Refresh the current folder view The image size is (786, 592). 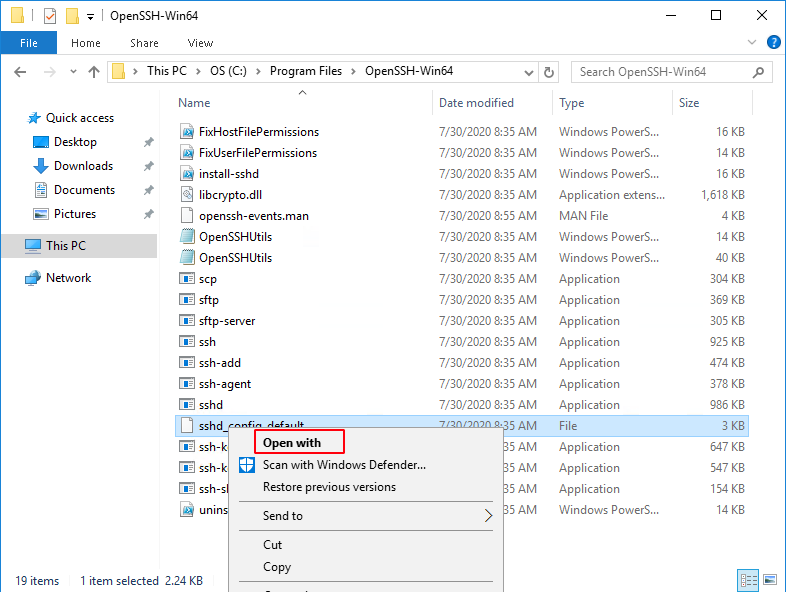[x=548, y=72]
